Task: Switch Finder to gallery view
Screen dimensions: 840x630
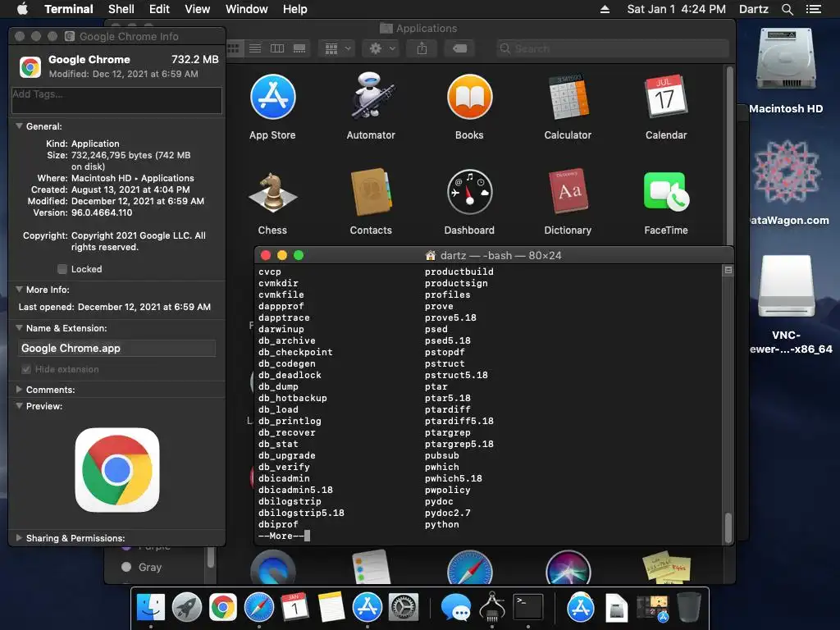Action: click(299, 48)
